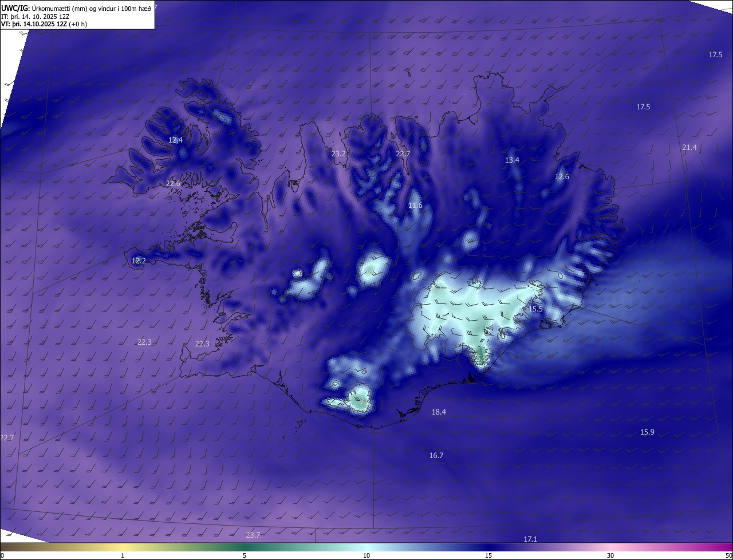The height and width of the screenshot is (560, 733).
Task: Click the colour scale tick labelled 1
Action: tap(123, 555)
